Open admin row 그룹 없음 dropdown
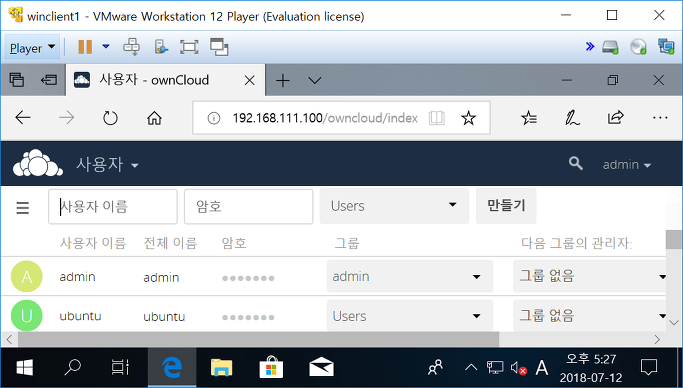 pos(590,276)
